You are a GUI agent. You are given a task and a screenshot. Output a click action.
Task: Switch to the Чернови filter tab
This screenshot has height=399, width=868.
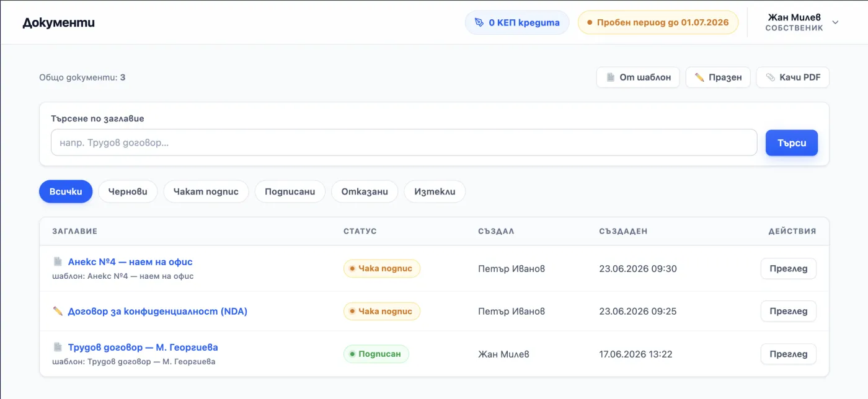tap(128, 191)
